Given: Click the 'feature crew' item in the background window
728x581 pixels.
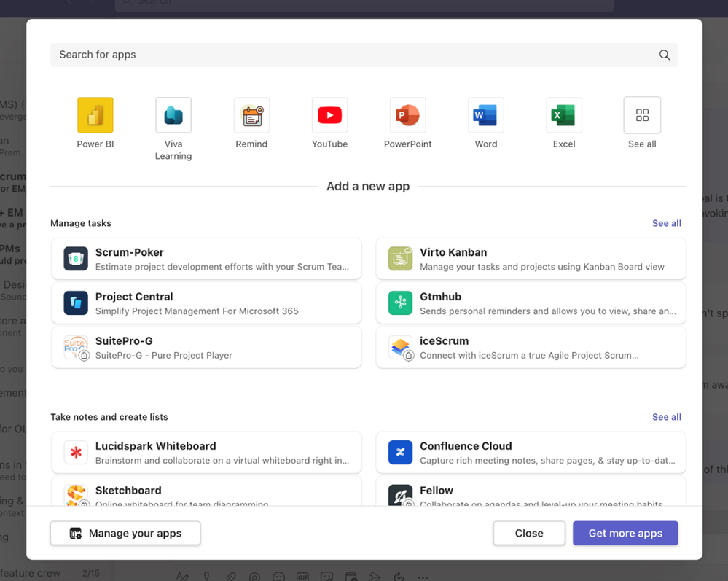Looking at the screenshot, I should [30, 573].
